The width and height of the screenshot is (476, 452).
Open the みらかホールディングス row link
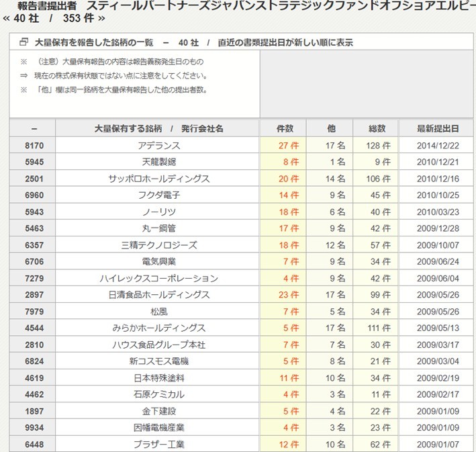pyautogui.click(x=158, y=328)
